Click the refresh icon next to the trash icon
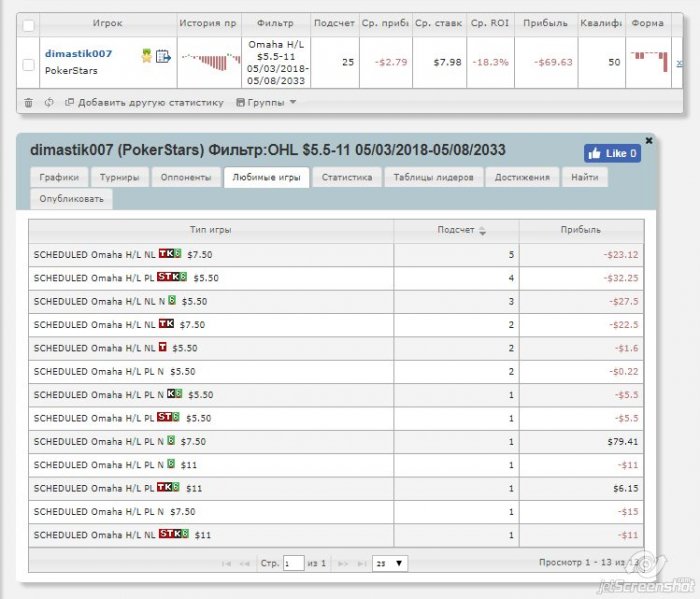 (x=49, y=103)
